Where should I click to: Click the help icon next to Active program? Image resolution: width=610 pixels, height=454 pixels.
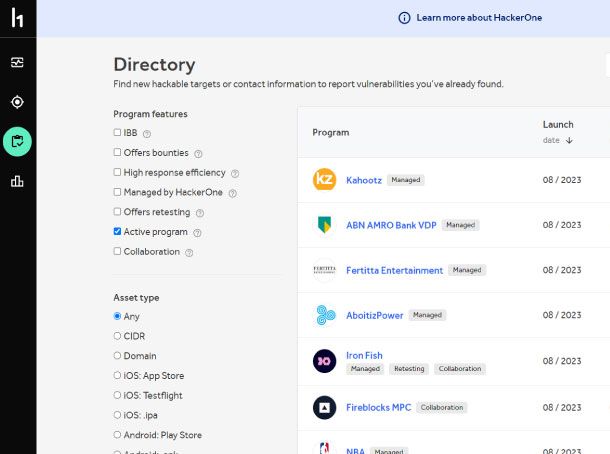(197, 233)
